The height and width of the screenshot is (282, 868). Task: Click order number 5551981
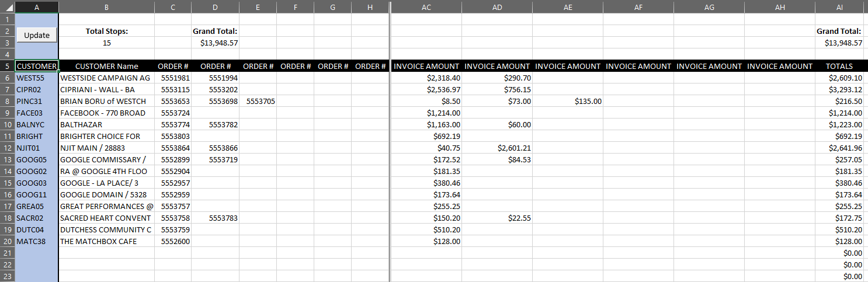click(175, 78)
